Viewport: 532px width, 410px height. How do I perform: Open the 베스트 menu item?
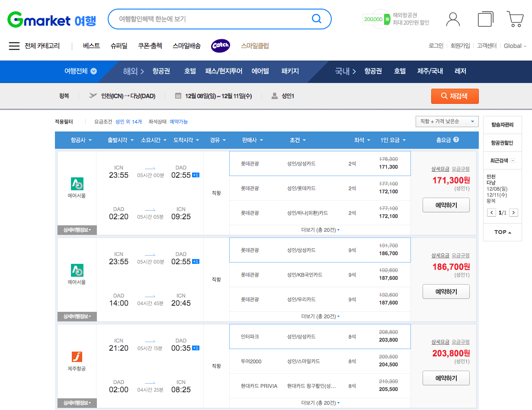pos(91,46)
